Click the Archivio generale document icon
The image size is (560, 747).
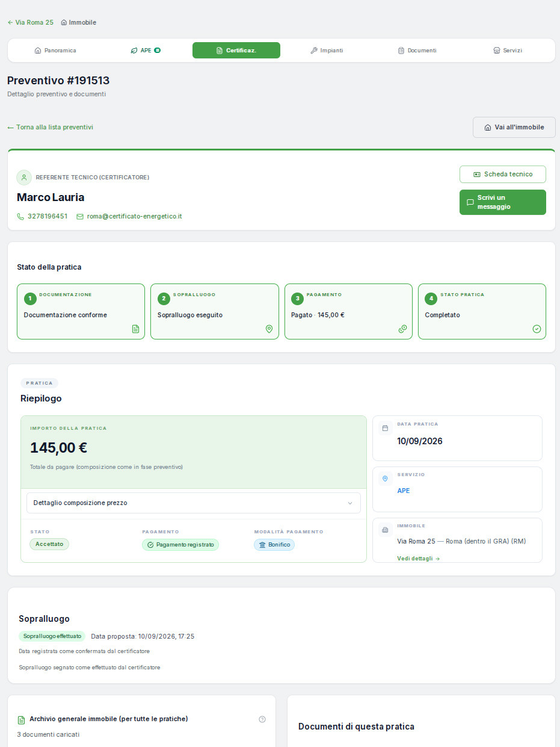click(22, 720)
